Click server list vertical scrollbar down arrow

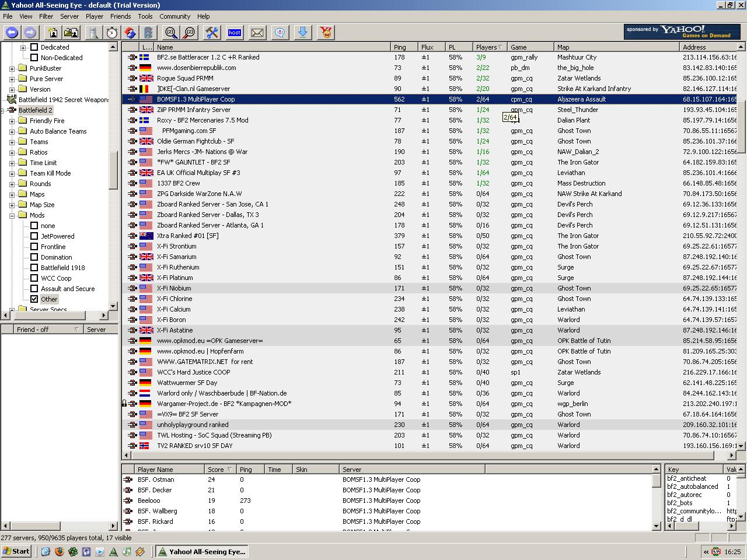741,446
